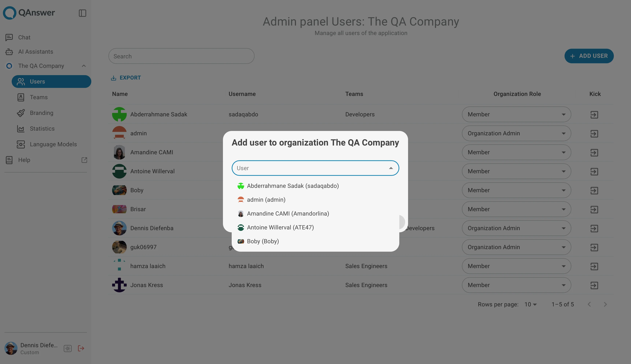Click the Help external link icon

click(84, 160)
